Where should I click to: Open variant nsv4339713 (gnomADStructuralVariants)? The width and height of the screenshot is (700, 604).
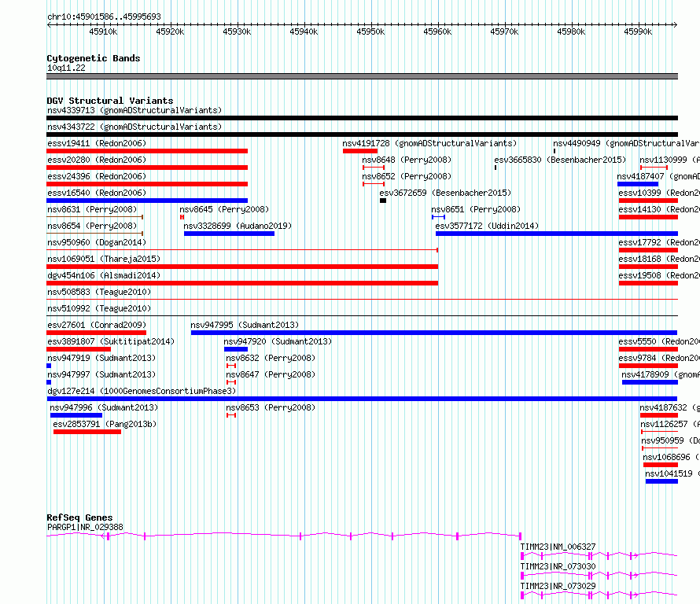[x=134, y=110]
